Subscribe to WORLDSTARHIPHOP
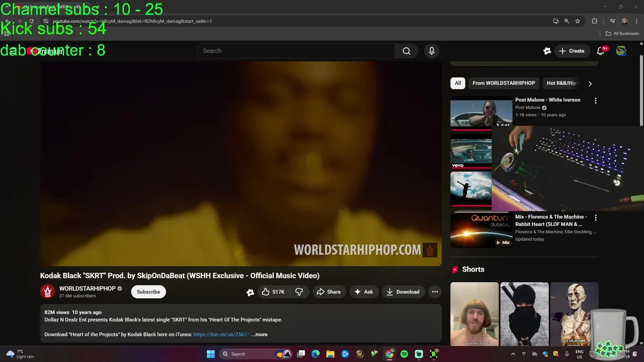 pyautogui.click(x=148, y=292)
